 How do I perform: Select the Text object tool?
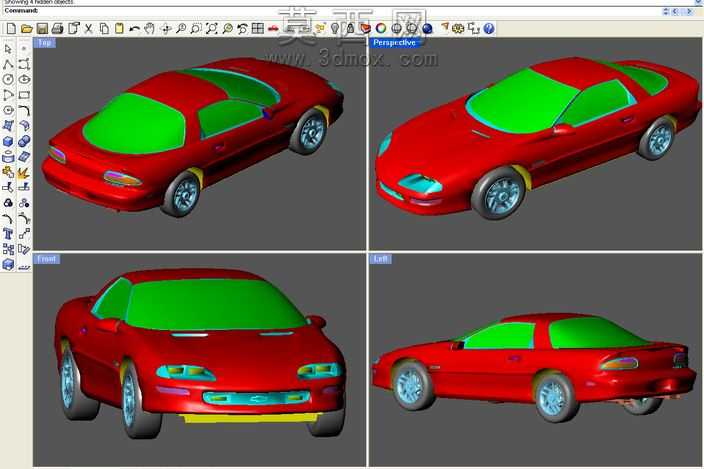click(8, 234)
